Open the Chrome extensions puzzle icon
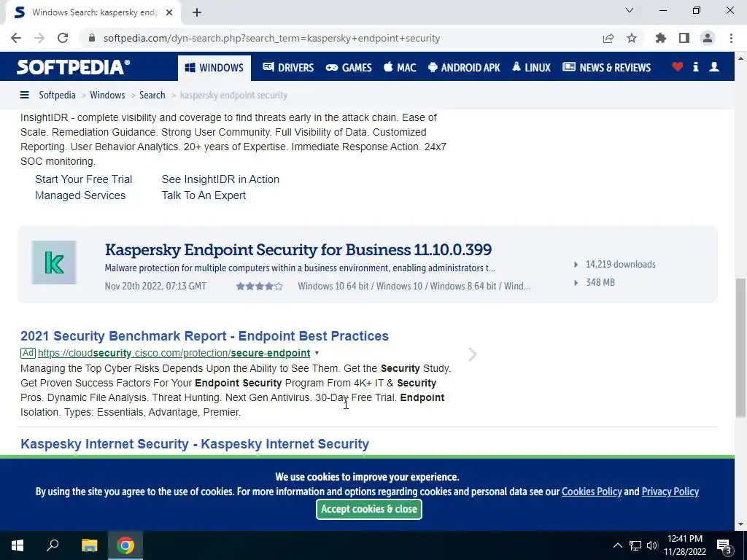Screen dimensions: 747x560 tap(661, 38)
